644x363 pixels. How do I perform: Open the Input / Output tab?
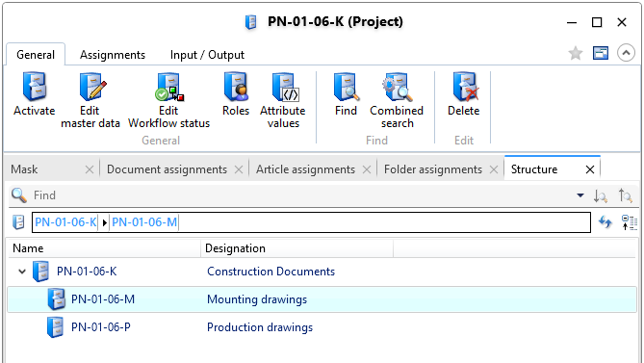(x=207, y=55)
